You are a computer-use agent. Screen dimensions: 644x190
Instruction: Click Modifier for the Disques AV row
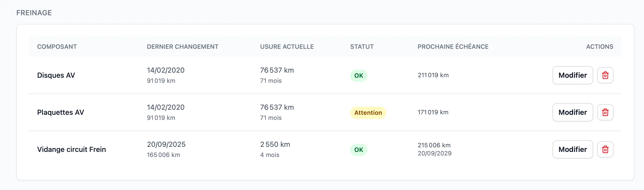click(x=572, y=75)
